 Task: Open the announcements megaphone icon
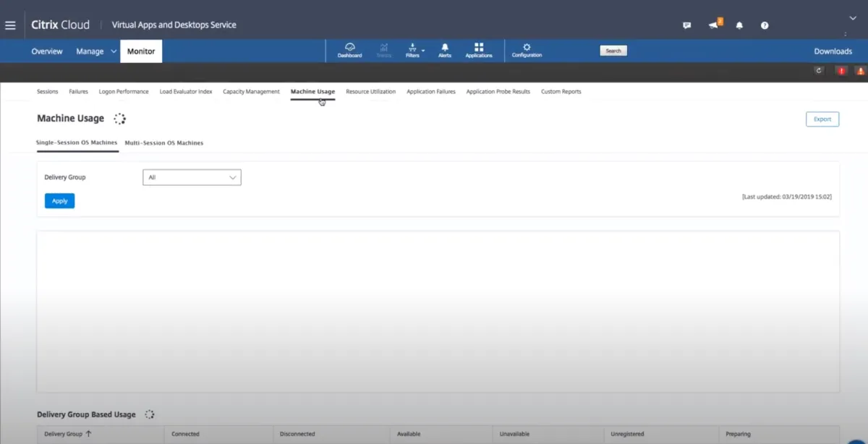tap(714, 25)
